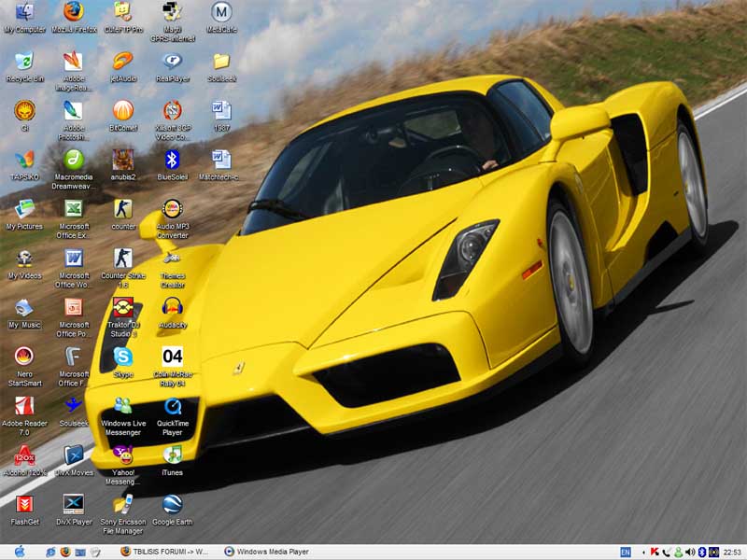Screen dimensions: 747x560
Task: Open the Soulseek yellow folder
Action: (221, 66)
